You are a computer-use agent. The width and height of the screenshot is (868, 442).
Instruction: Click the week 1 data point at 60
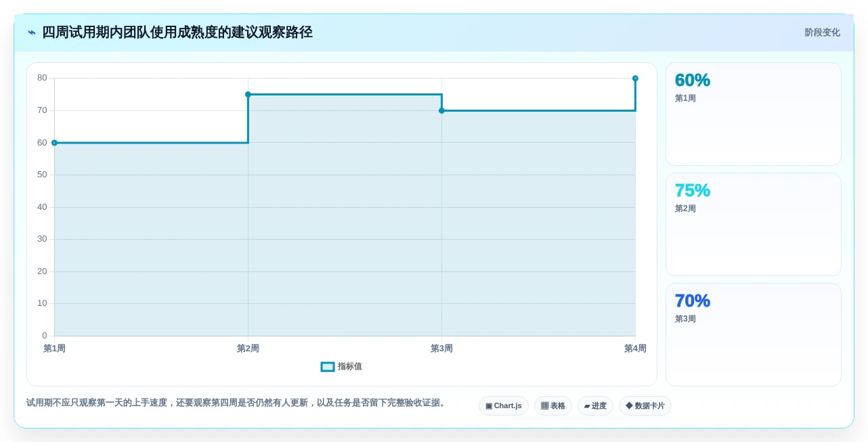coord(54,143)
